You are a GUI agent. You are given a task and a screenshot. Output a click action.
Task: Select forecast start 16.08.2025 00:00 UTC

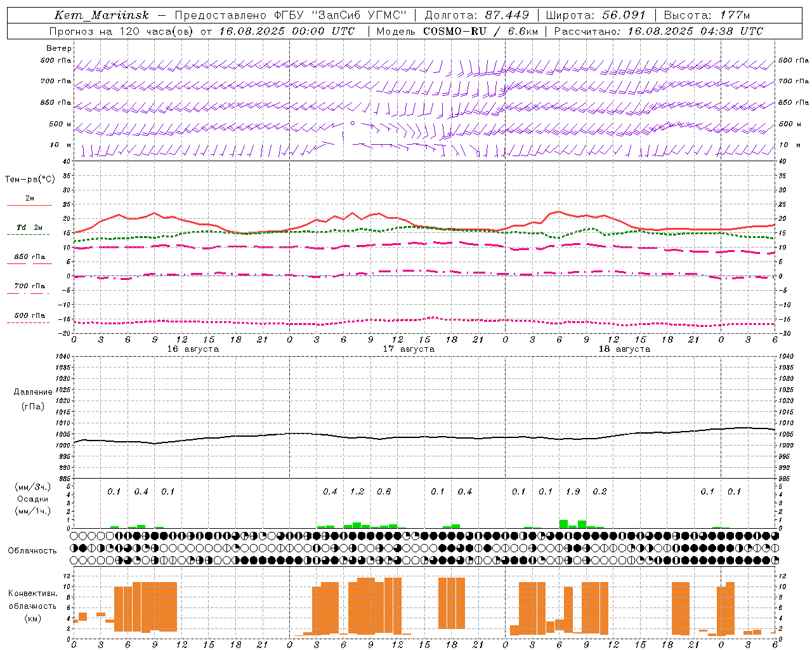pyautogui.click(x=286, y=31)
